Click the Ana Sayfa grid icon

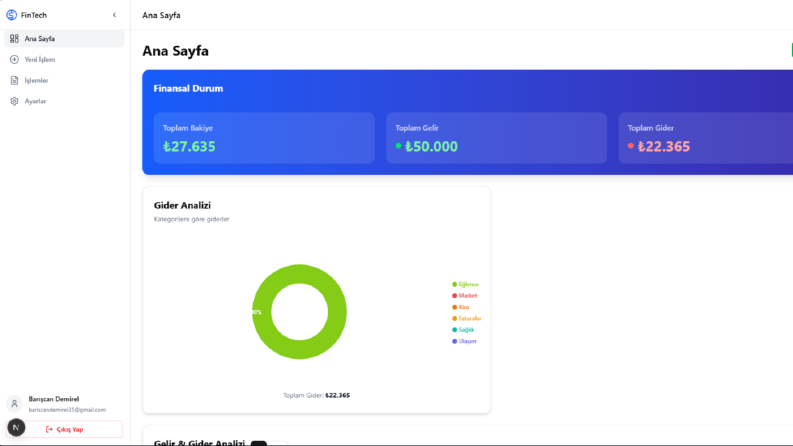pyautogui.click(x=14, y=38)
